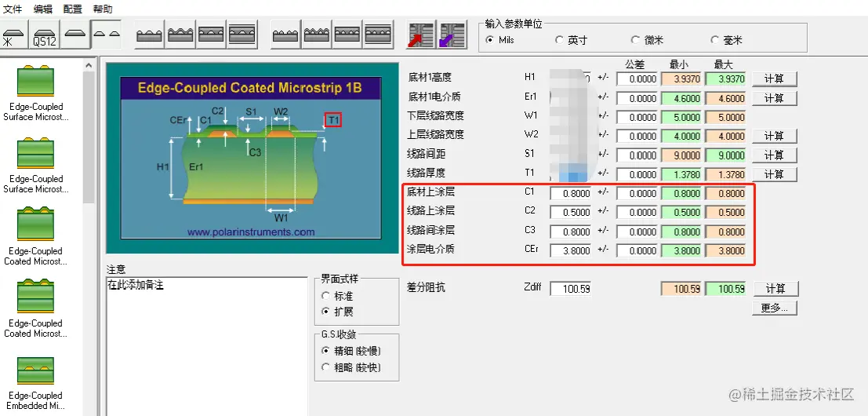The image size is (868, 416).
Task: Click the S1 tolerance 0.0000 field
Action: click(x=637, y=155)
